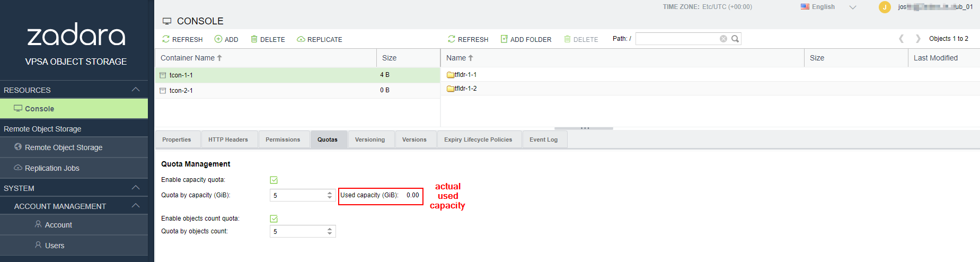Adjust Quota by objects count spinner arrows
Image resolution: width=980 pixels, height=262 pixels.
(330, 231)
